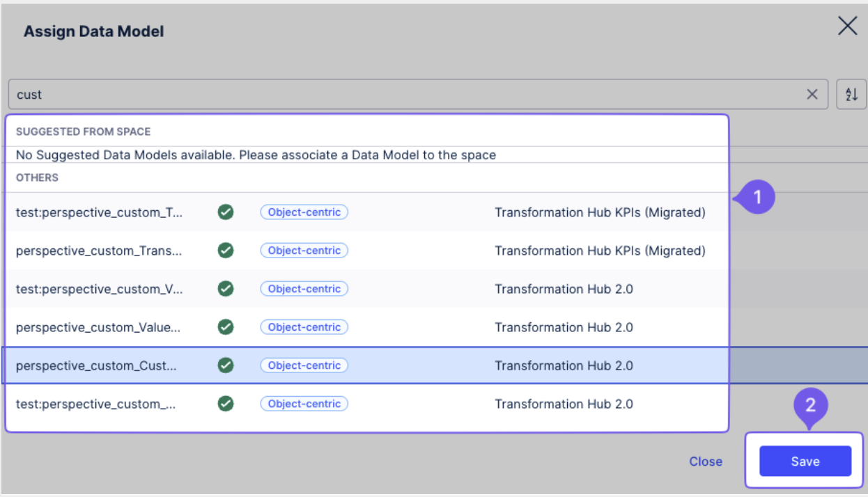Click the purple step 1 callout marker

(x=758, y=198)
